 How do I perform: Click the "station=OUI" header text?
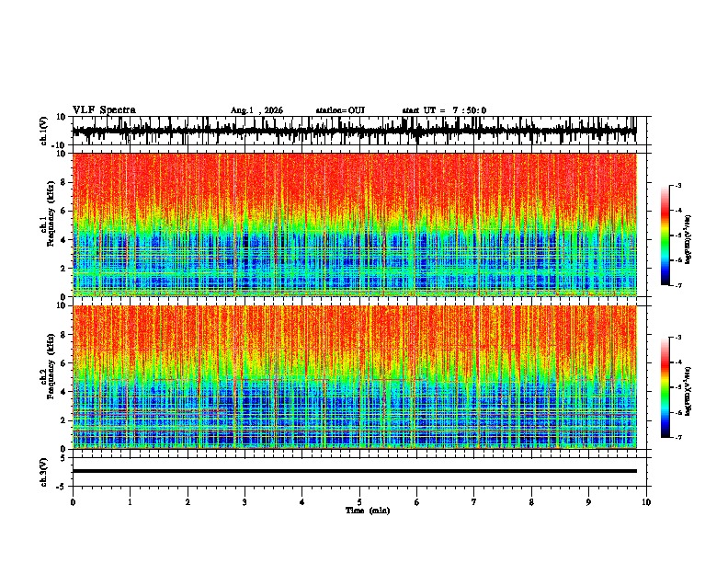pyautogui.click(x=340, y=110)
